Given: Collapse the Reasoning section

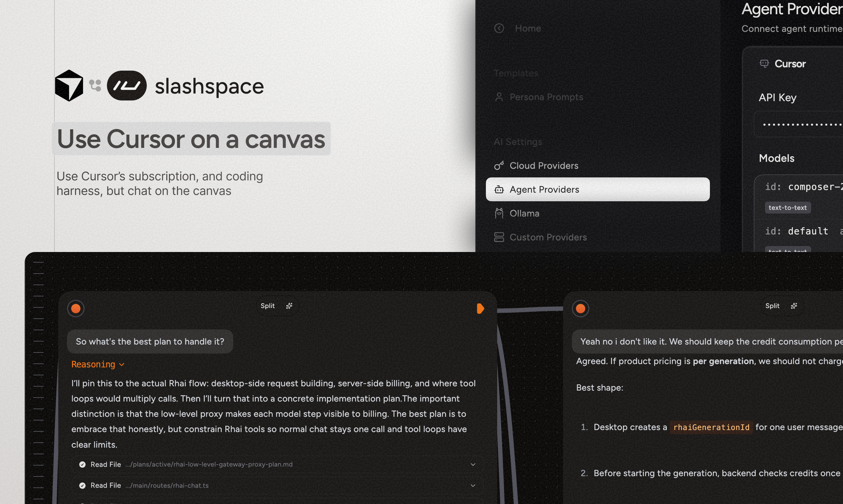Looking at the screenshot, I should (98, 364).
